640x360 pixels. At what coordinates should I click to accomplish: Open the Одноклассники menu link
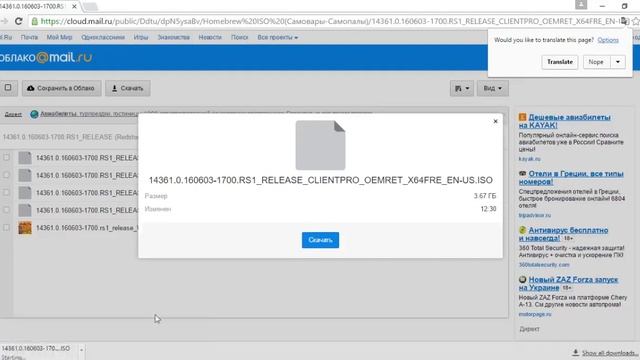coord(103,37)
